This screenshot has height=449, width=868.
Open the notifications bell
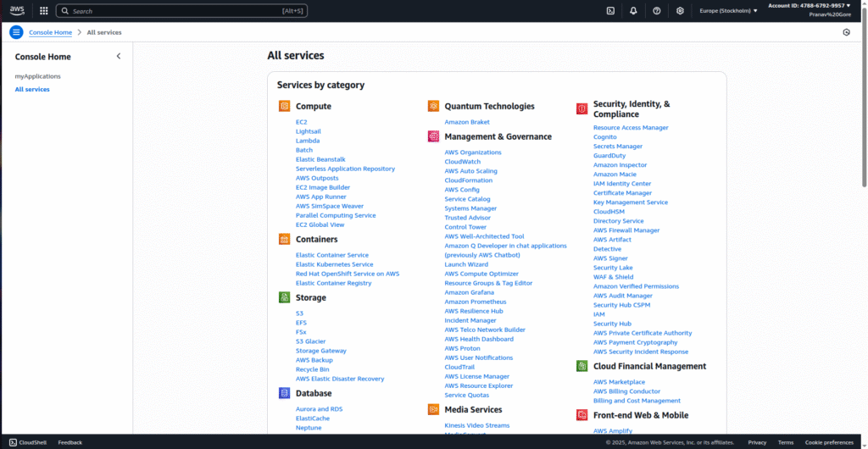coord(633,10)
